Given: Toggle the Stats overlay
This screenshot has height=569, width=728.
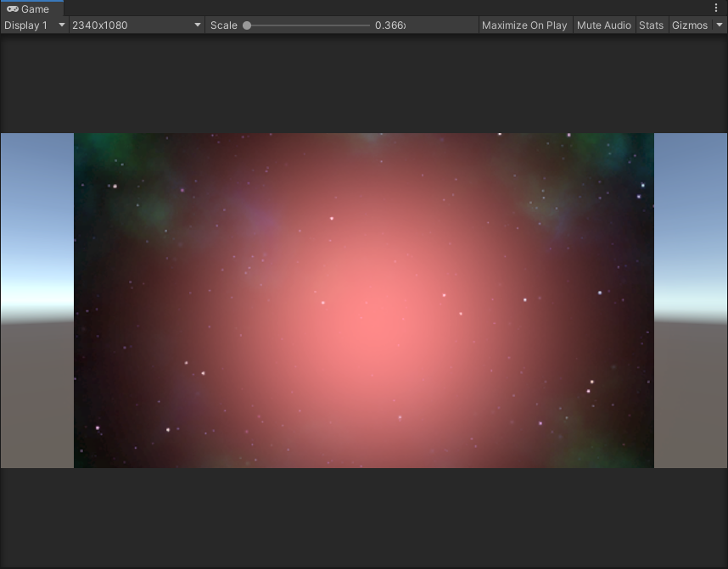Looking at the screenshot, I should click(651, 25).
